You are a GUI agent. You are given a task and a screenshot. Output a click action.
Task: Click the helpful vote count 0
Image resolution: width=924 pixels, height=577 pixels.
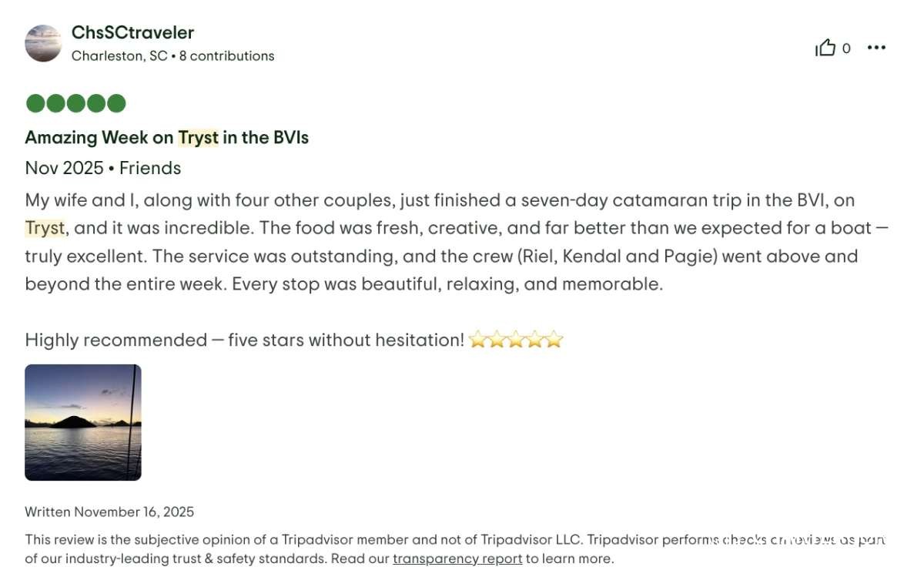tap(846, 49)
